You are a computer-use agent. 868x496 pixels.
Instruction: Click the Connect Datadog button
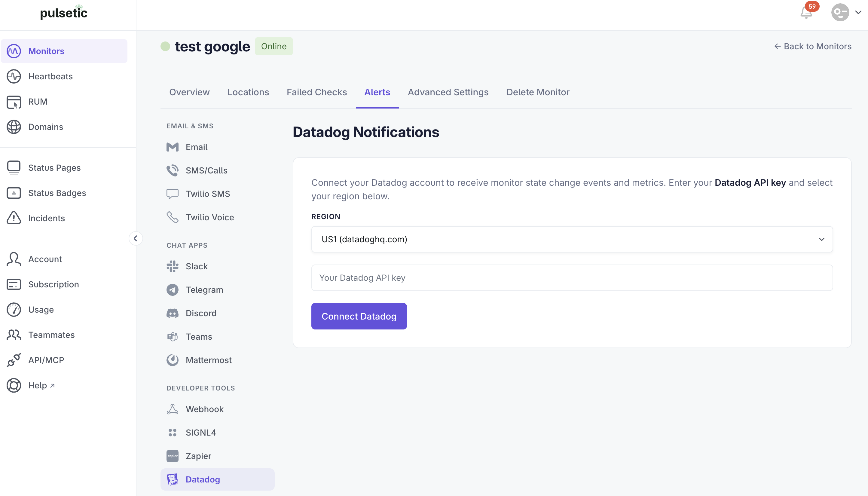click(359, 316)
